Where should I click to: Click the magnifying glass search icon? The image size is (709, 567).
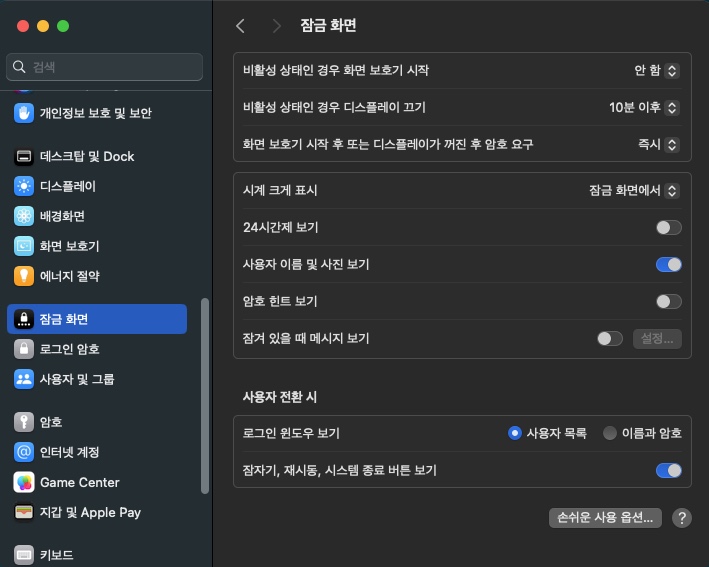point(19,67)
